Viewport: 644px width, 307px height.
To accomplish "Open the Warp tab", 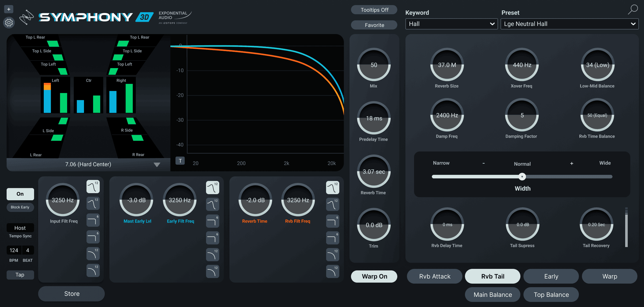I will click(610, 276).
